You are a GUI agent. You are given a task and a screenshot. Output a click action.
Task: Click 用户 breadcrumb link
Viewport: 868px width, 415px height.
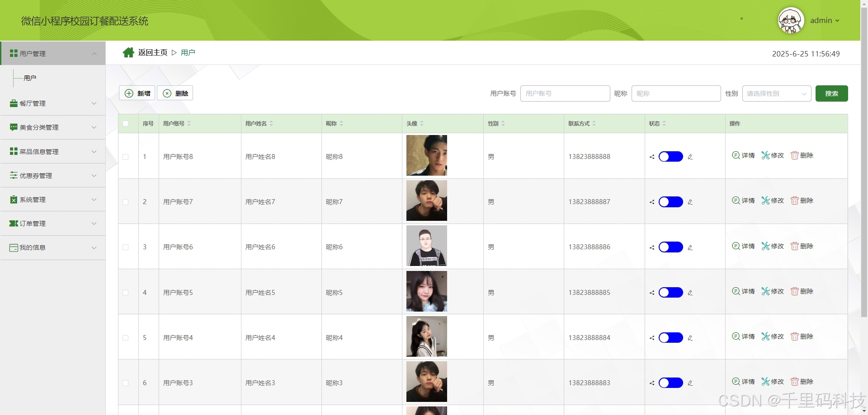point(188,52)
